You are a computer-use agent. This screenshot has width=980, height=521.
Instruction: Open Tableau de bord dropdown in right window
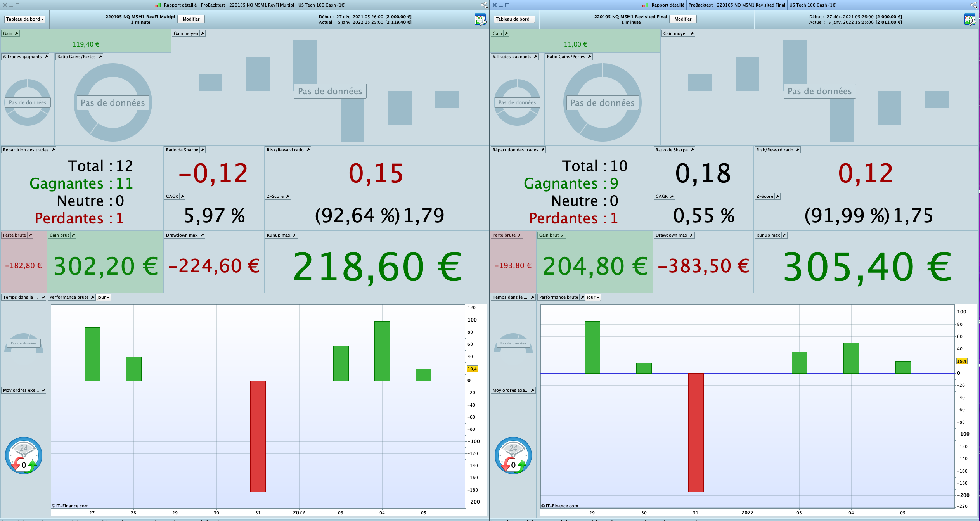click(514, 19)
